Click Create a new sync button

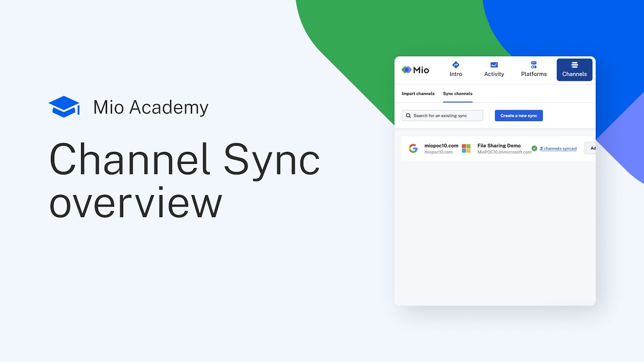point(519,116)
